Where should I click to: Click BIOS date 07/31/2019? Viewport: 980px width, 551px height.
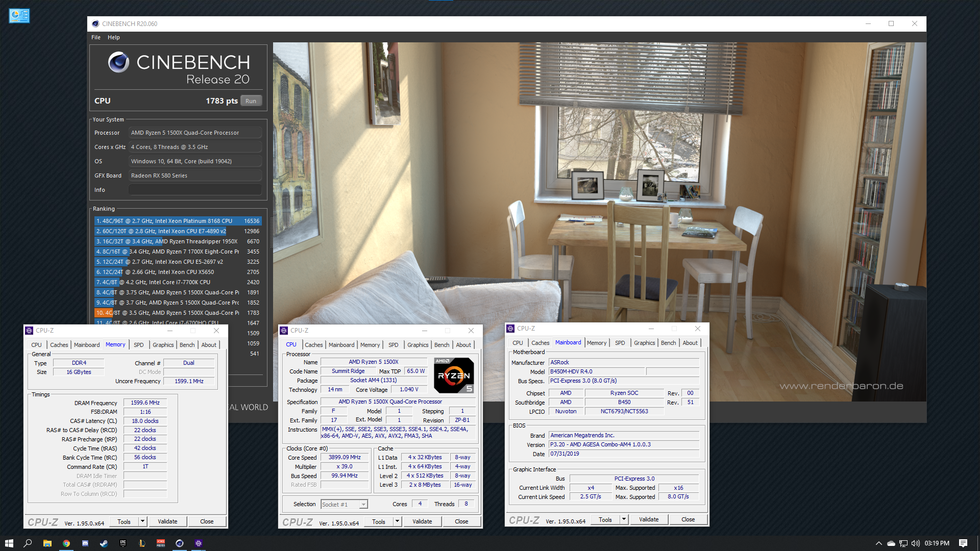coord(624,454)
